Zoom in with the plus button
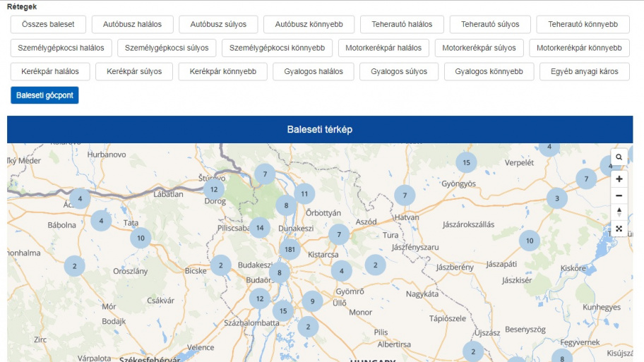The width and height of the screenshot is (644, 362). (619, 179)
